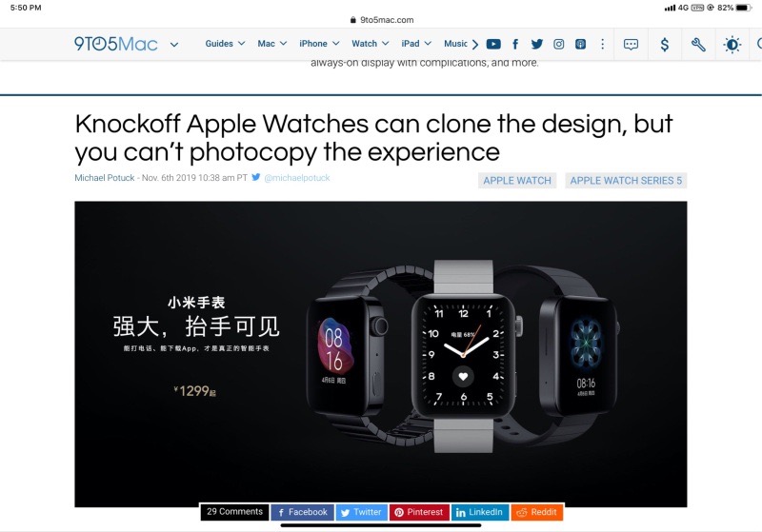The width and height of the screenshot is (762, 532).
Task: Open the Watch menu item
Action: click(x=371, y=44)
